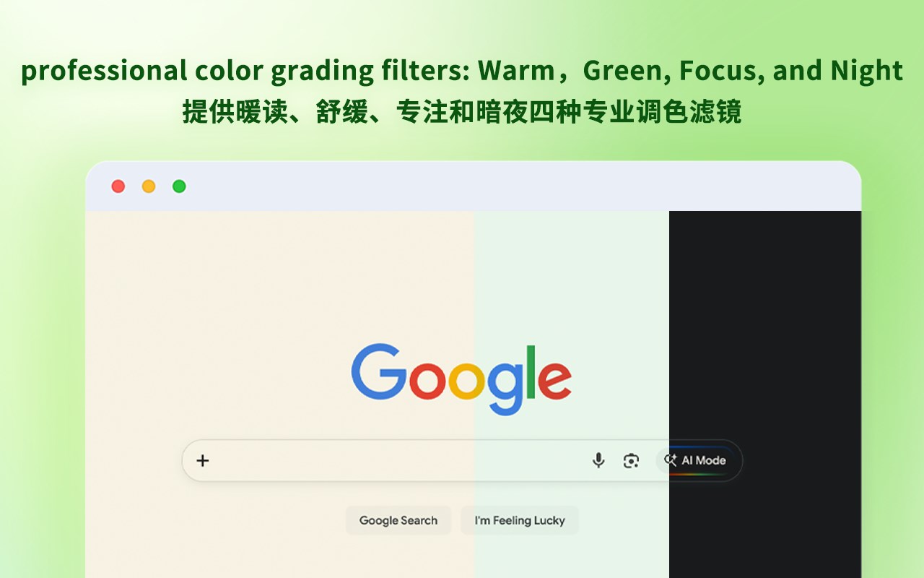Viewport: 924px width, 578px height.
Task: Click the plus icon in the search bar
Action: click(x=203, y=460)
